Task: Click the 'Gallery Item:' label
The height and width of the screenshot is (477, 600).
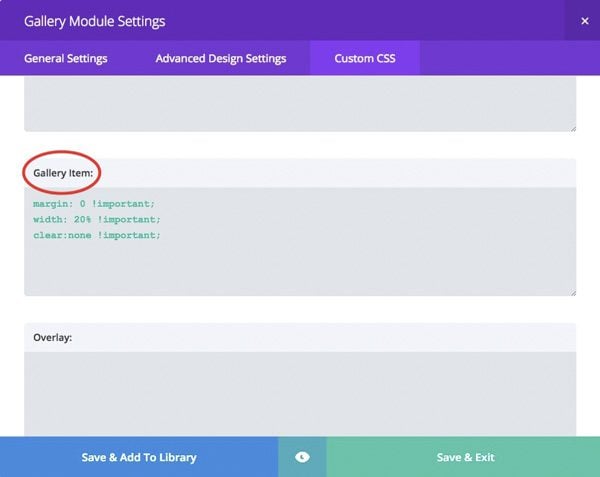Action: [63, 173]
